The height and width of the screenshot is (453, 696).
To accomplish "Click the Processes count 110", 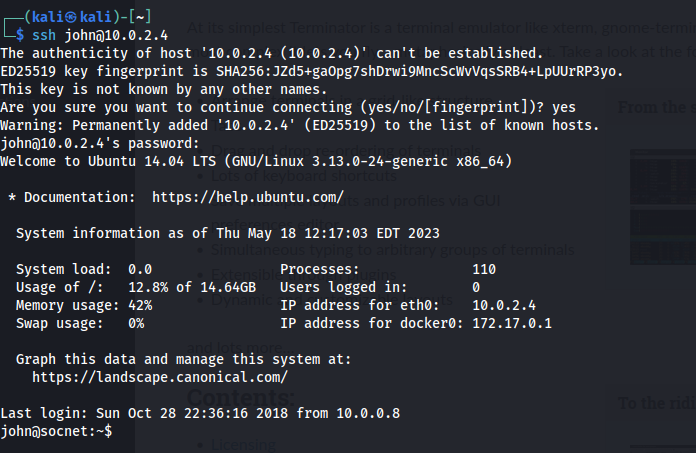I will [x=484, y=269].
